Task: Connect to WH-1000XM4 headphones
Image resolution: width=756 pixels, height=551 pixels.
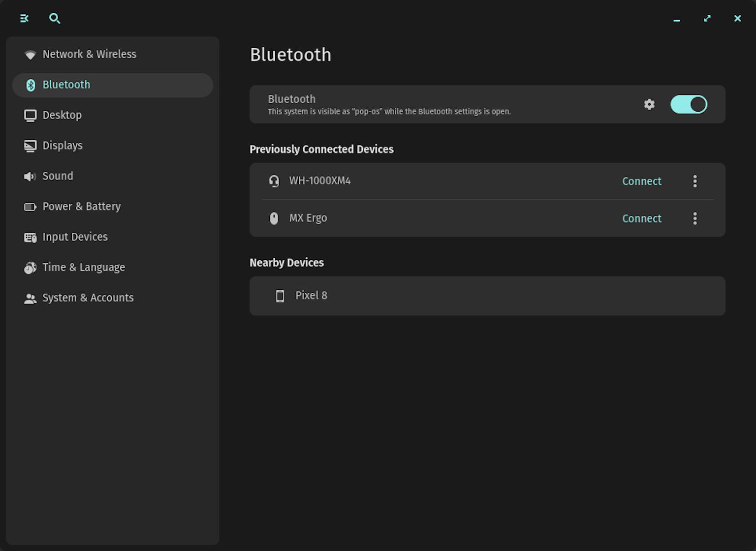Action: [x=641, y=181]
